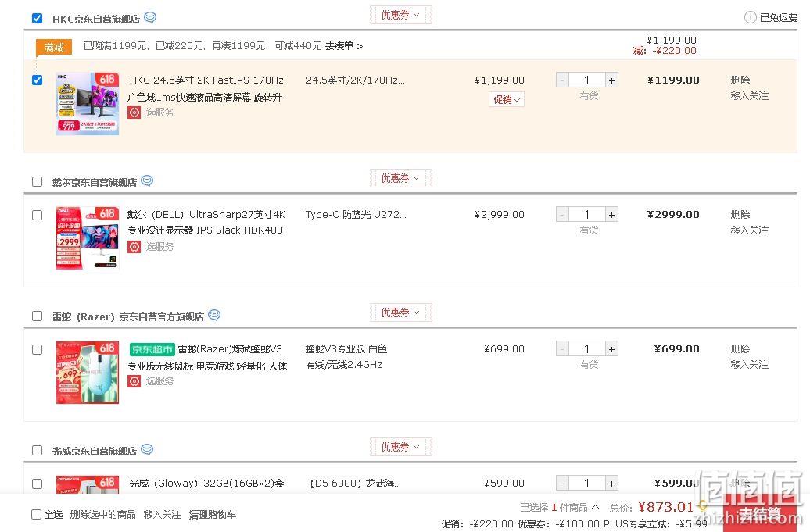This screenshot has width=810, height=532.
Task: Edit the HKC monitor quantity field
Action: click(587, 80)
